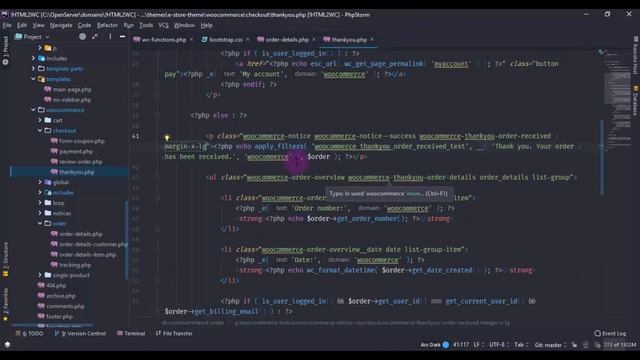Toggle the Project tool window side tab
This screenshot has height=360, width=640.
pyautogui.click(x=5, y=50)
